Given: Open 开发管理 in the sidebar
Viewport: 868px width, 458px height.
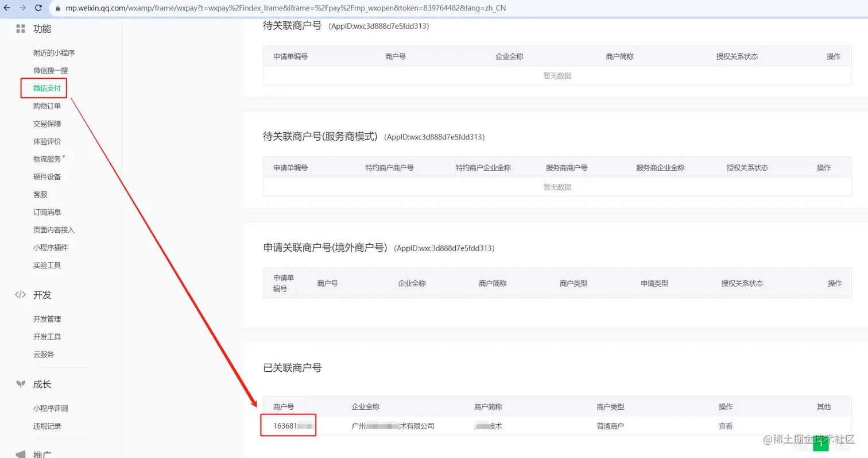Looking at the screenshot, I should [47, 319].
